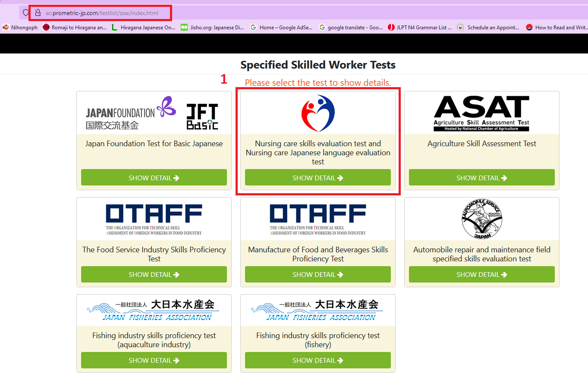The height and width of the screenshot is (380, 588).
Task: Click the How to Read and Write favicon
Action: pyautogui.click(x=529, y=27)
